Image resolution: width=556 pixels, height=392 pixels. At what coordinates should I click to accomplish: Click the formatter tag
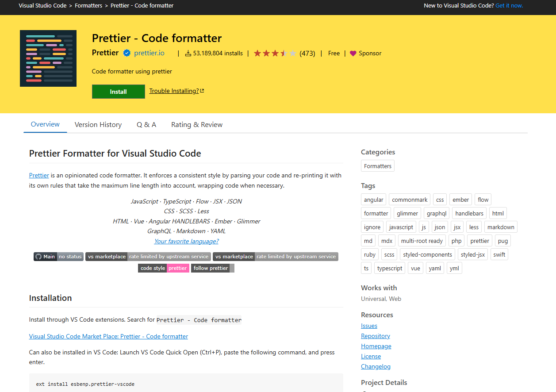(376, 213)
